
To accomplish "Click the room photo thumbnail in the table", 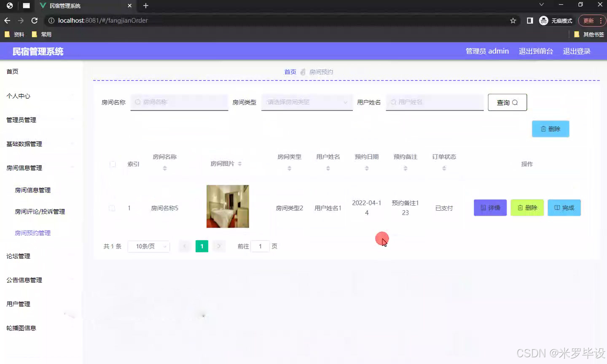I will (228, 206).
